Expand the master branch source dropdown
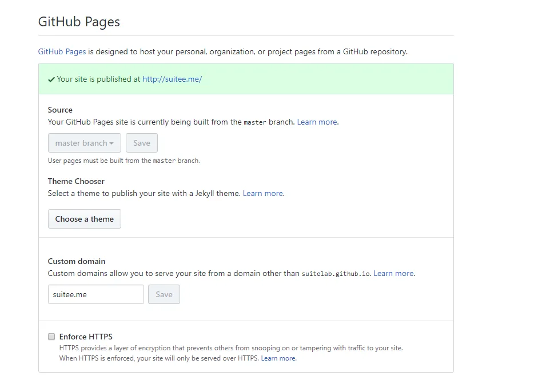 (84, 143)
